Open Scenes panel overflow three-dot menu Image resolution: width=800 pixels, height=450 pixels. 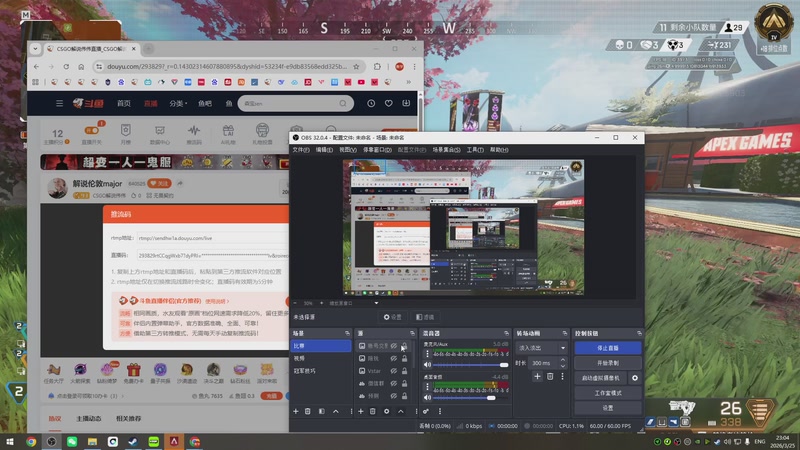click(351, 411)
